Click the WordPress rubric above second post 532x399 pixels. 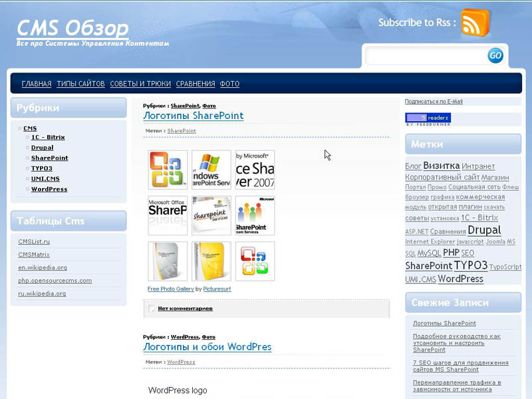(185, 337)
